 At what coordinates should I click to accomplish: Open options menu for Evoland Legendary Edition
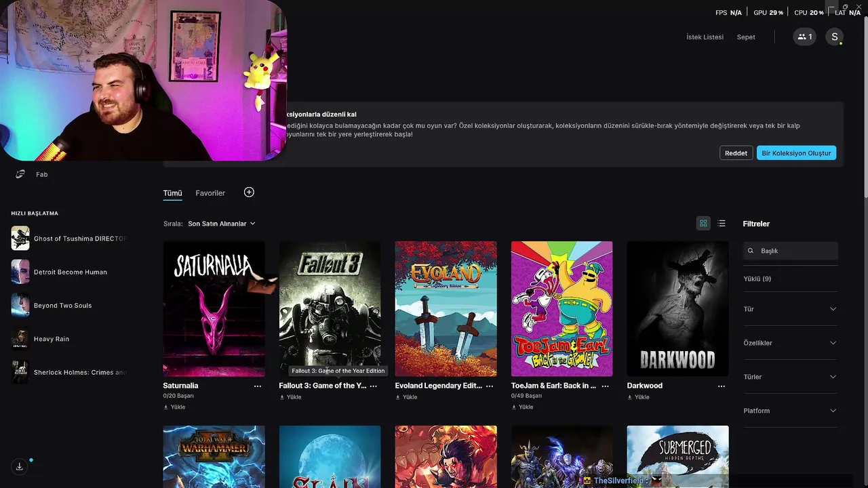[x=490, y=386]
